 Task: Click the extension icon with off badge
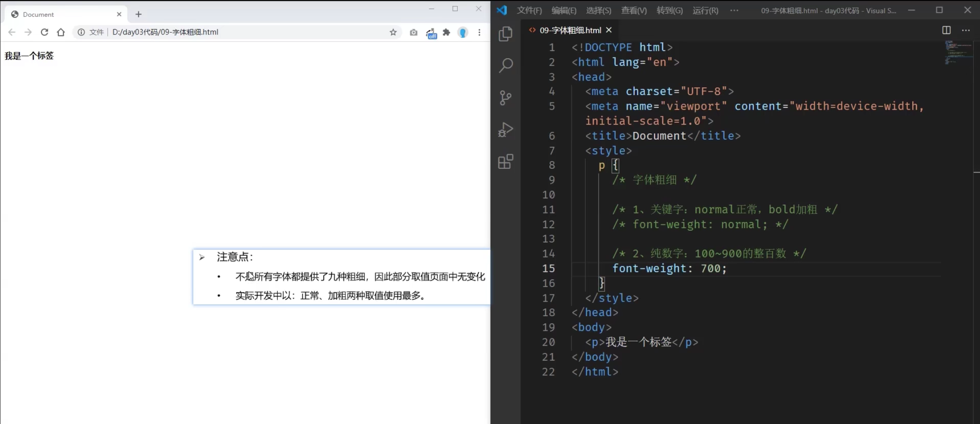point(431,33)
